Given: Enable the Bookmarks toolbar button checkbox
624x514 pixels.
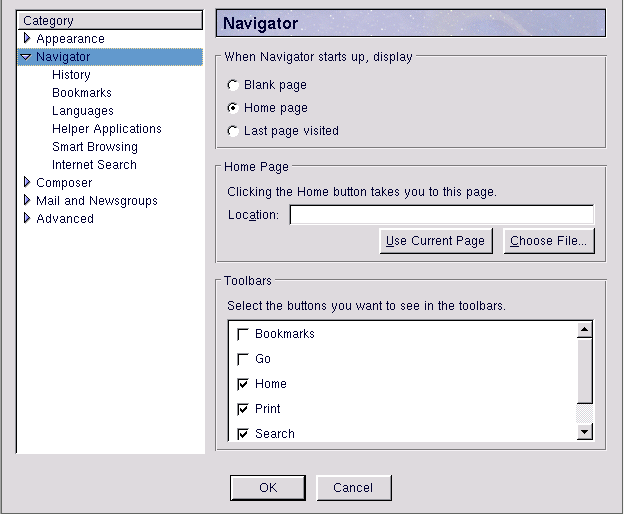Looking at the screenshot, I should pos(242,334).
